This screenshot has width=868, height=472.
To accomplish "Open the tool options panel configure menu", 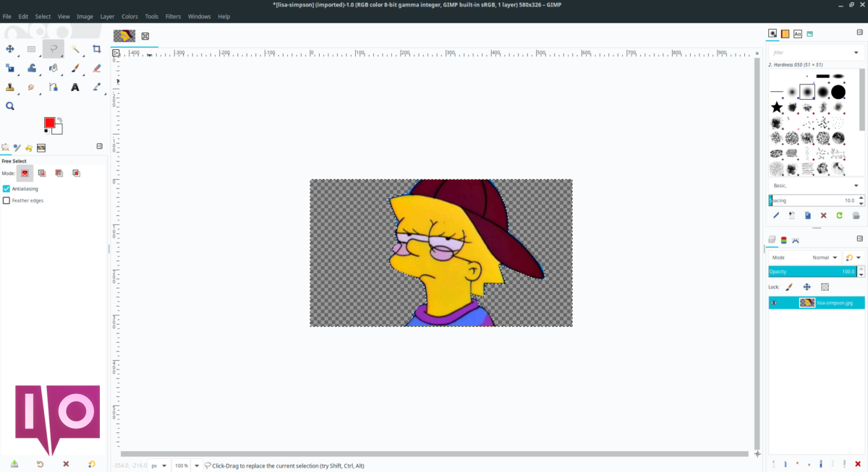I will pos(100,147).
